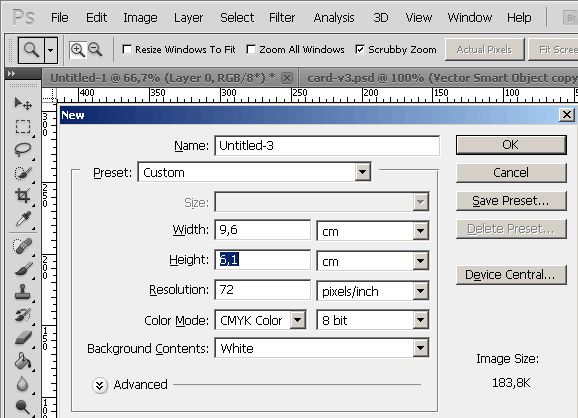The width and height of the screenshot is (578, 418).
Task: Select the Clone Stamp tool
Action: (x=23, y=292)
